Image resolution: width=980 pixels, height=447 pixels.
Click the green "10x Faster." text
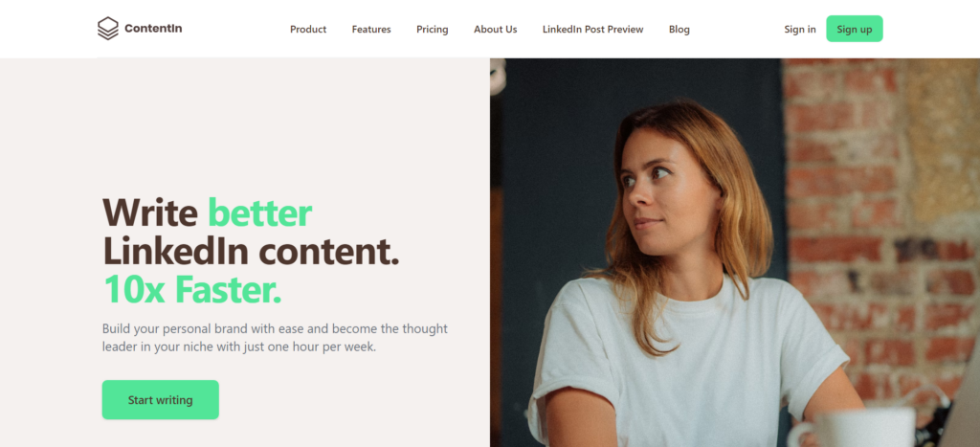pyautogui.click(x=191, y=289)
